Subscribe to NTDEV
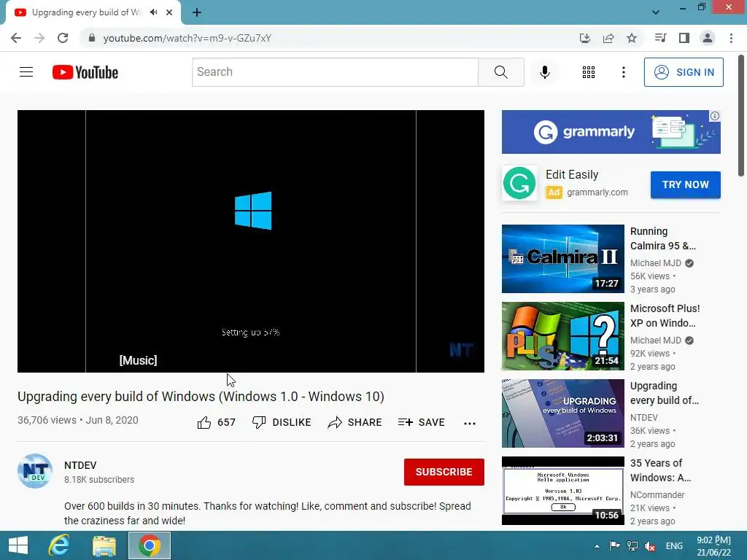The height and width of the screenshot is (560, 747). click(444, 472)
